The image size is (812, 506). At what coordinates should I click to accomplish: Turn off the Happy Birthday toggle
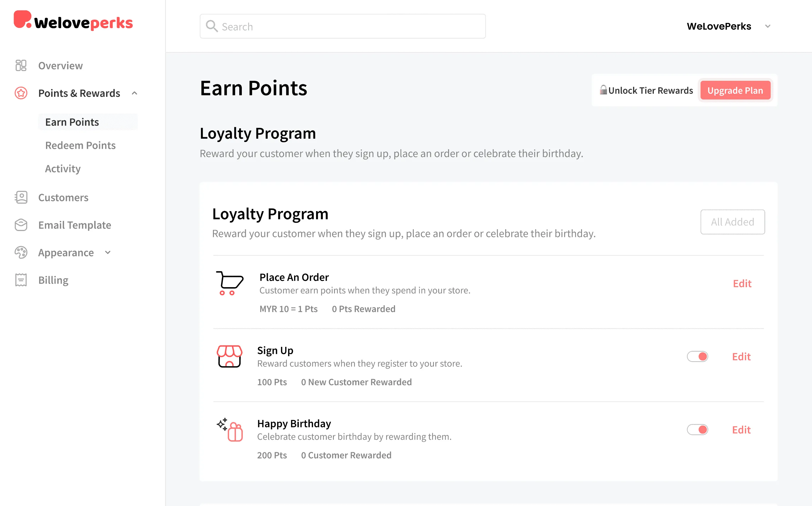click(x=697, y=429)
